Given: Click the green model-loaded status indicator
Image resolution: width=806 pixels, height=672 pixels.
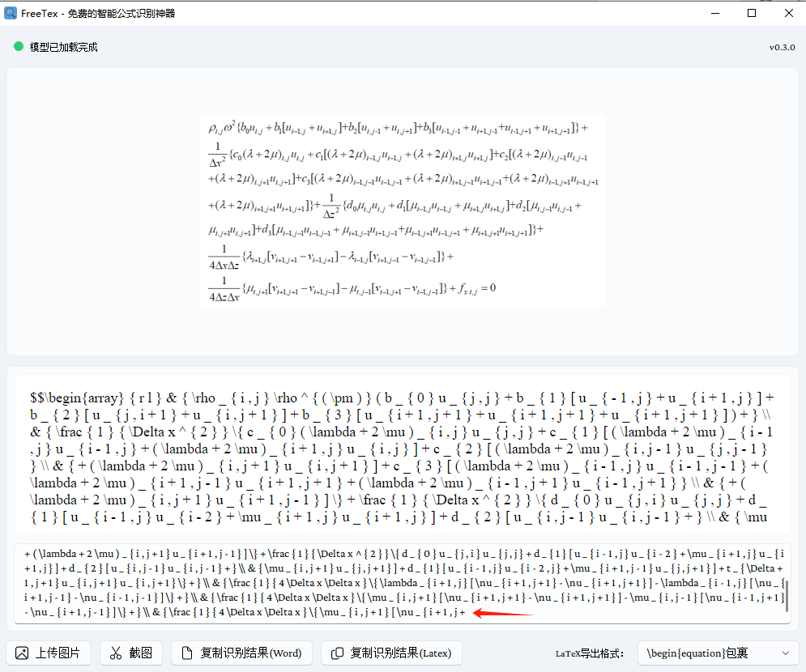Looking at the screenshot, I should (19, 47).
